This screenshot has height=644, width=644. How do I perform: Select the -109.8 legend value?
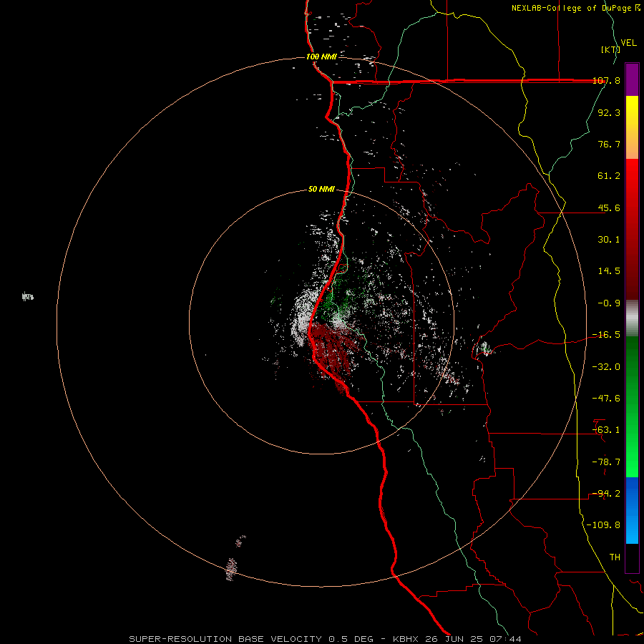coord(603,525)
